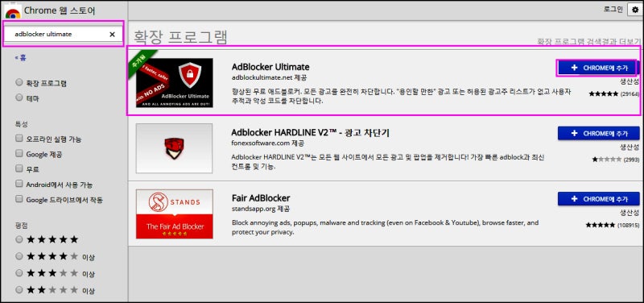
Task: Clear the search box with the X icon
Action: pos(112,34)
